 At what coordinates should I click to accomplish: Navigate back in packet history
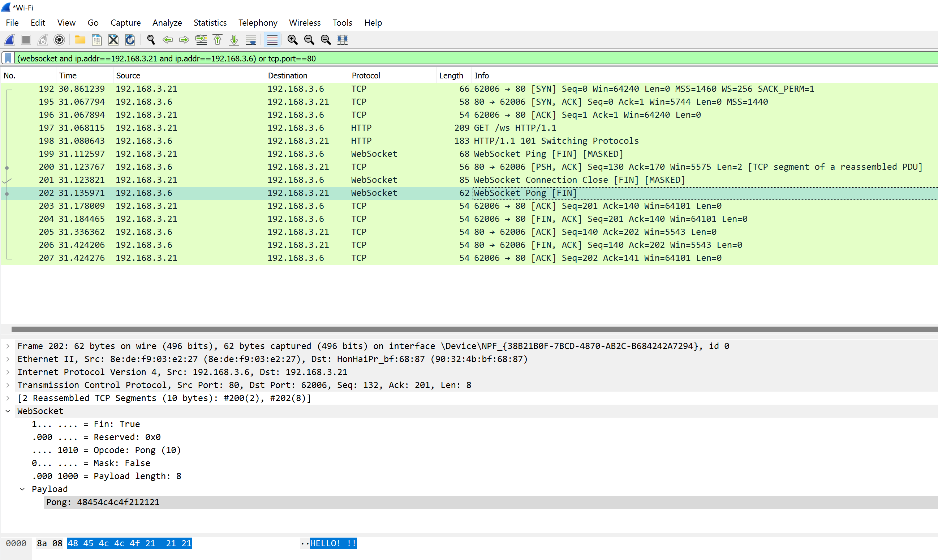167,40
